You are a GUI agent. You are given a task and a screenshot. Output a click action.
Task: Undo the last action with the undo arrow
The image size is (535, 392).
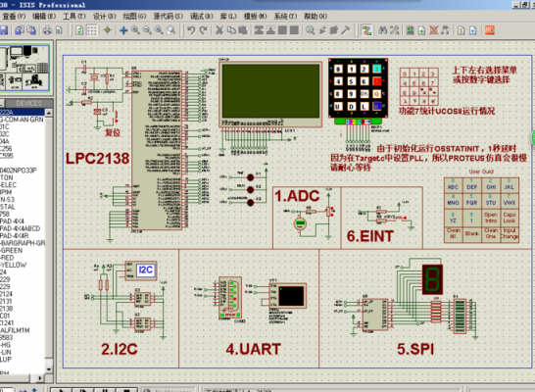(x=191, y=30)
